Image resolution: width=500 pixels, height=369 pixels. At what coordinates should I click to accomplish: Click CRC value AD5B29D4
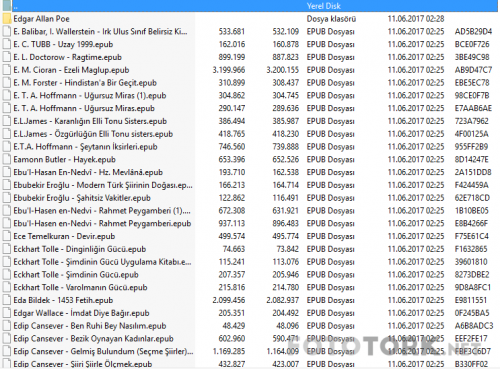[x=473, y=31]
